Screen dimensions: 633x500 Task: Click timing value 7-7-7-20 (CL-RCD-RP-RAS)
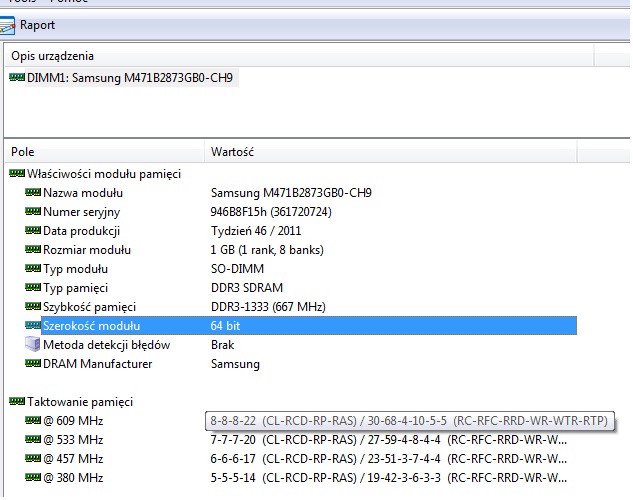pos(284,439)
